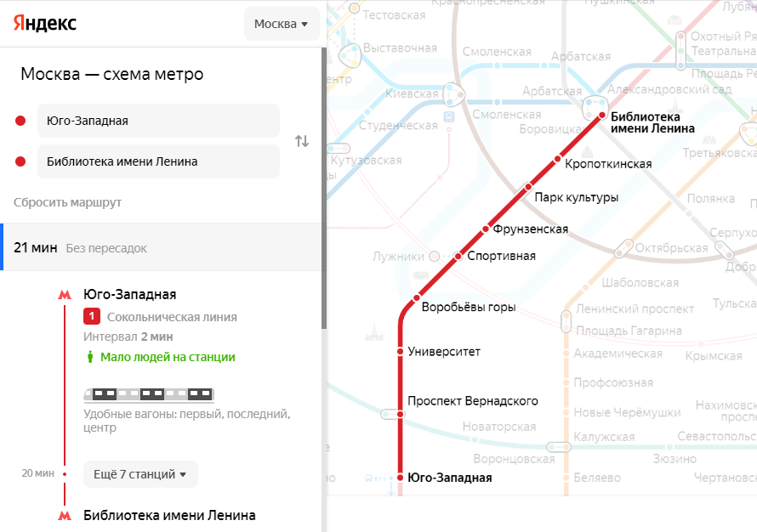This screenshot has height=532, width=757.
Task: Open the Москва city dropdown
Action: pyautogui.click(x=282, y=24)
